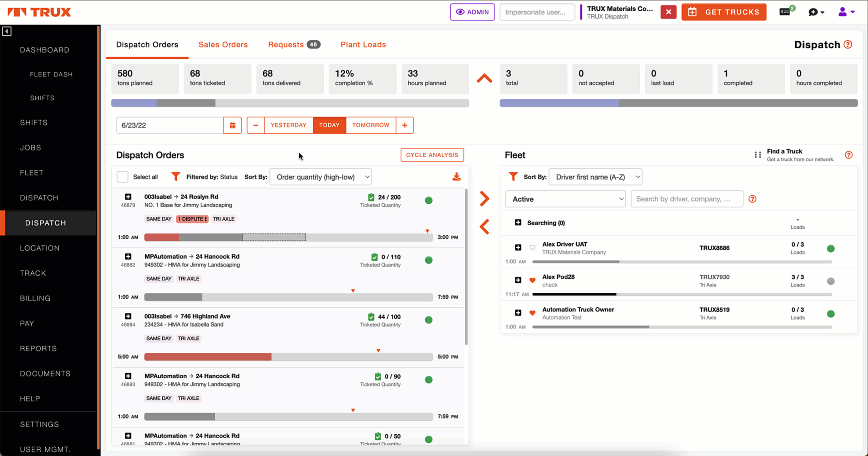Screen dimensions: 868x456
Task: Click the right arrow between panels
Action: coord(484,199)
